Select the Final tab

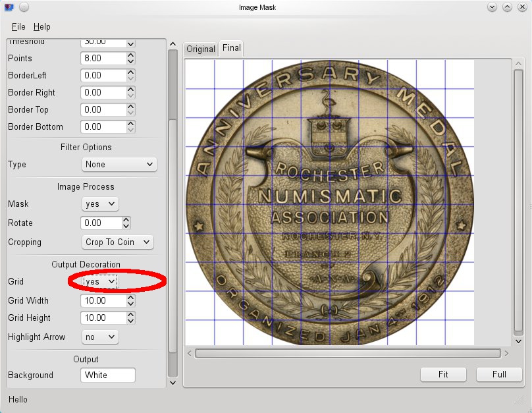tap(231, 48)
